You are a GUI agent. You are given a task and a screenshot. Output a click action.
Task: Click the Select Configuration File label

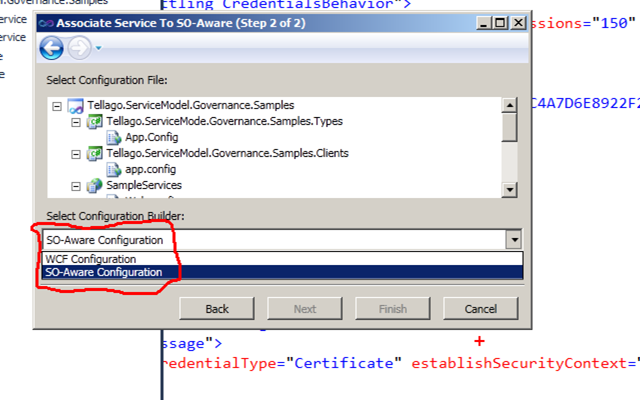[107, 80]
